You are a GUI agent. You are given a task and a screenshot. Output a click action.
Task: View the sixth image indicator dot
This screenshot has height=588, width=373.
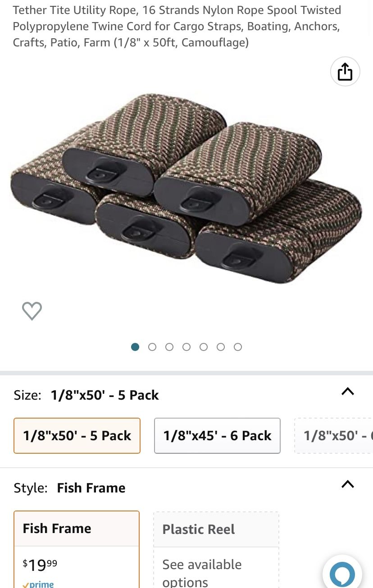221,347
